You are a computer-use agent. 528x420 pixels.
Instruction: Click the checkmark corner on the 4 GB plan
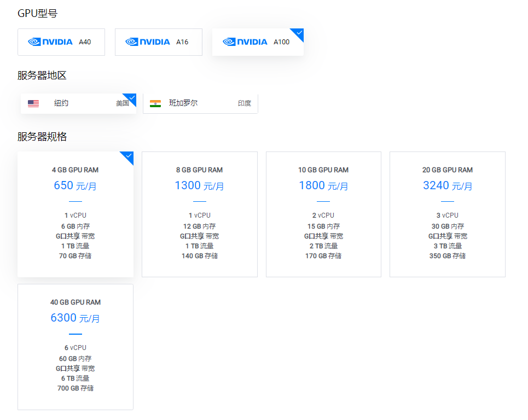point(128,156)
